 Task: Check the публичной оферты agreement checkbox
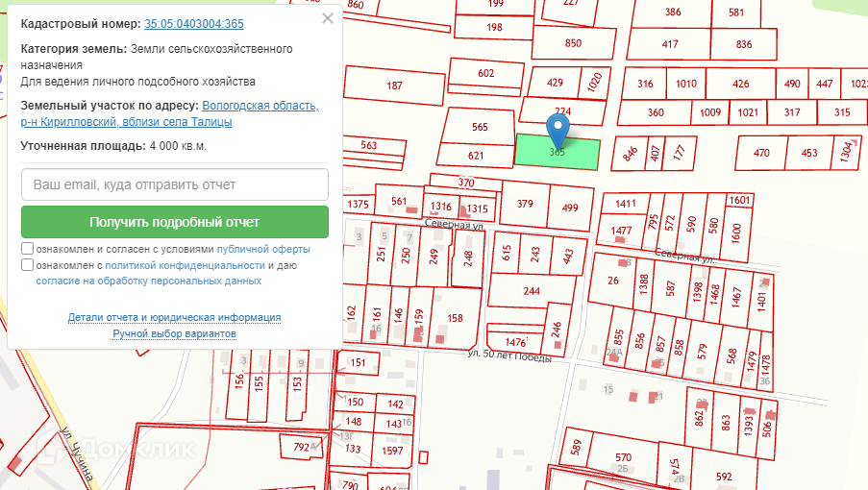(x=27, y=248)
